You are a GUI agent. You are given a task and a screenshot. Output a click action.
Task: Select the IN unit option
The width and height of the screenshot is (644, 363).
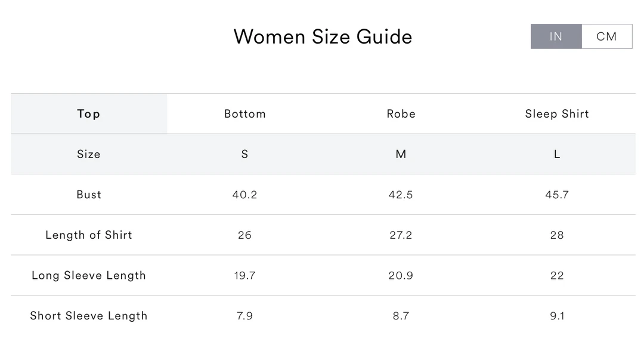pyautogui.click(x=556, y=36)
